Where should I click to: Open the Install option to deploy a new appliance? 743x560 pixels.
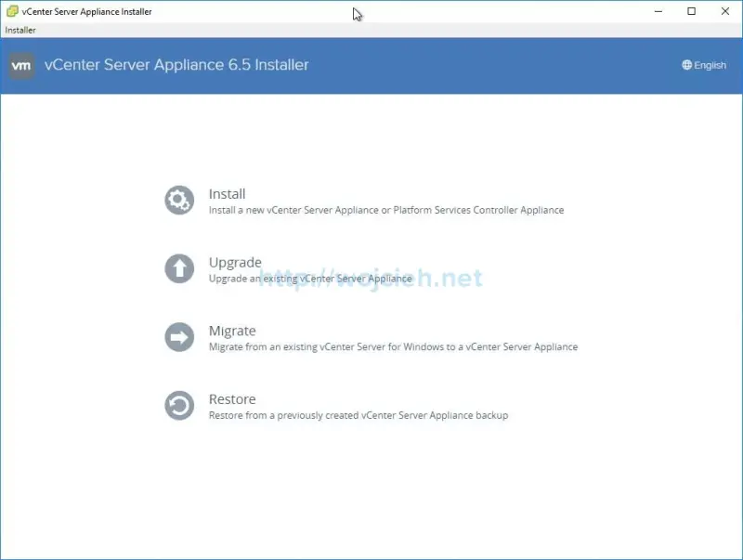click(x=228, y=193)
